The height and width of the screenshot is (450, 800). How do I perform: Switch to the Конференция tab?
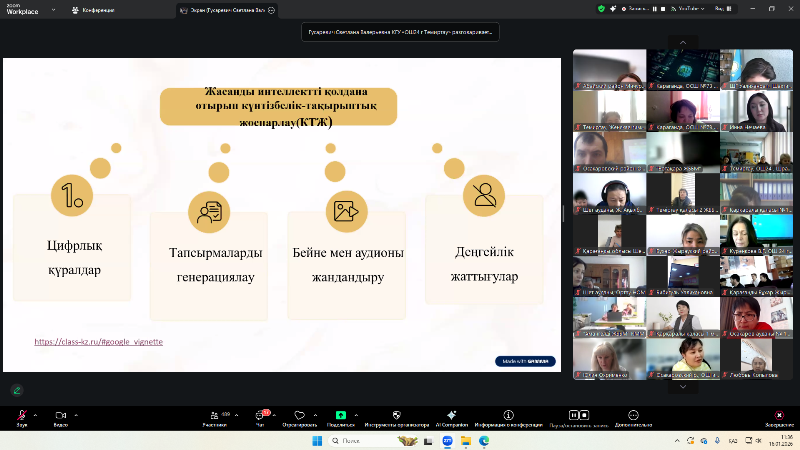[x=93, y=9]
